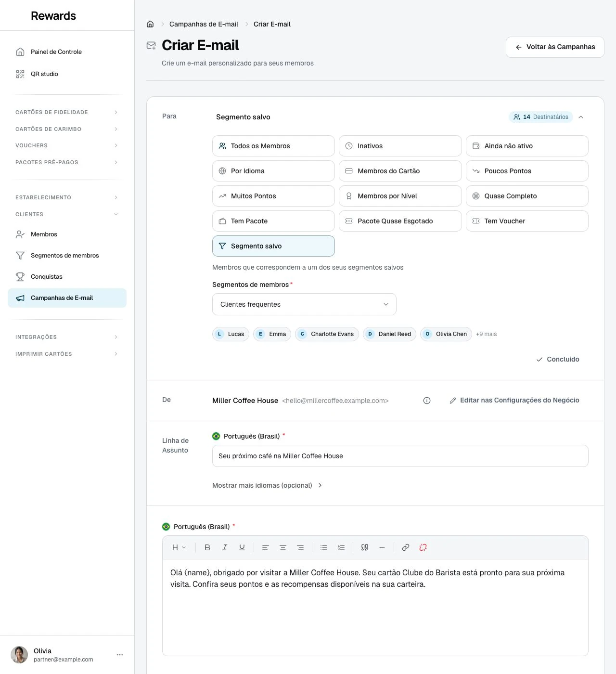This screenshot has width=616, height=674.
Task: Apply italic formatting in editor toolbar
Action: coord(225,547)
